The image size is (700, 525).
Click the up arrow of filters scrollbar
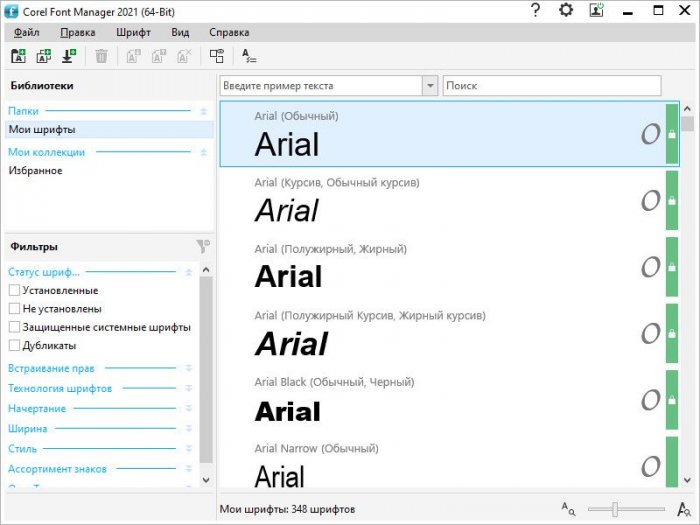pyautogui.click(x=206, y=270)
